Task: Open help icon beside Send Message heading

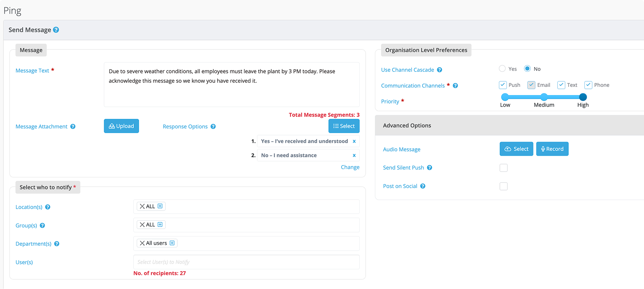Action: click(x=56, y=30)
